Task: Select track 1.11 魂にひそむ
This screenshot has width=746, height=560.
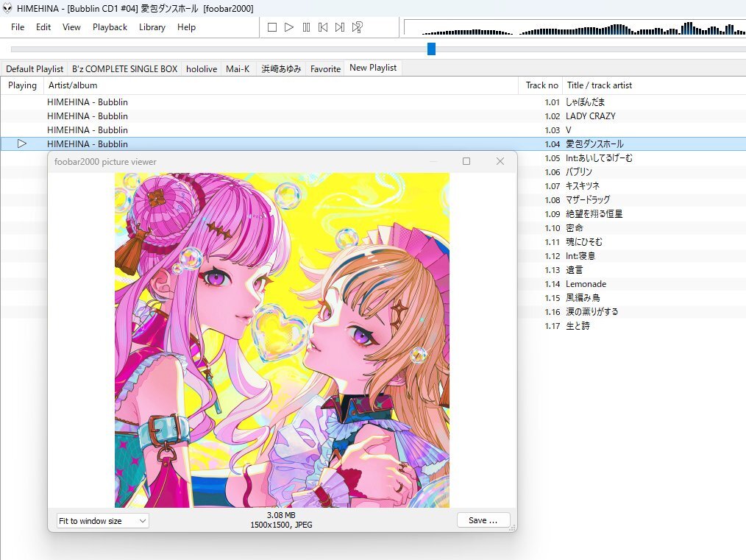Action: tap(632, 241)
